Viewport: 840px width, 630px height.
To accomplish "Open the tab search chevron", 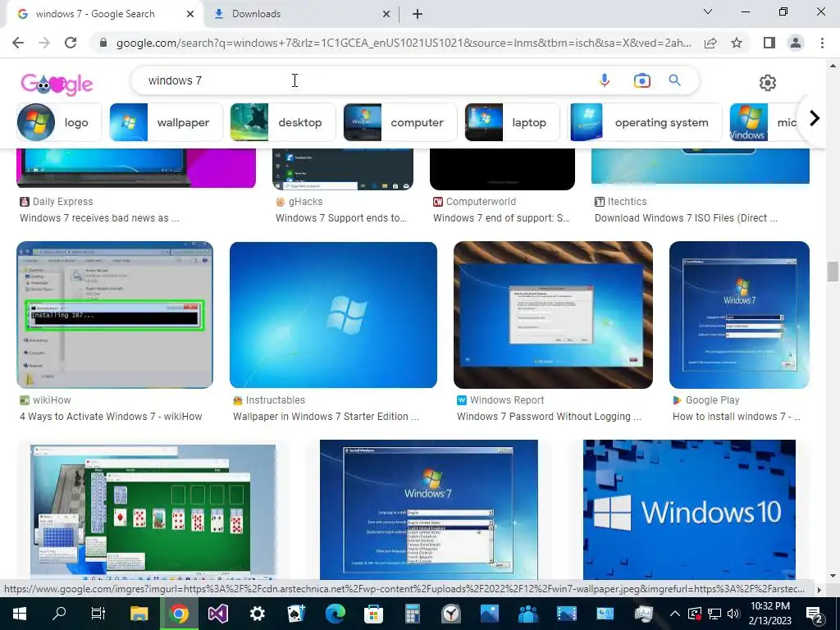I will 708,11.
